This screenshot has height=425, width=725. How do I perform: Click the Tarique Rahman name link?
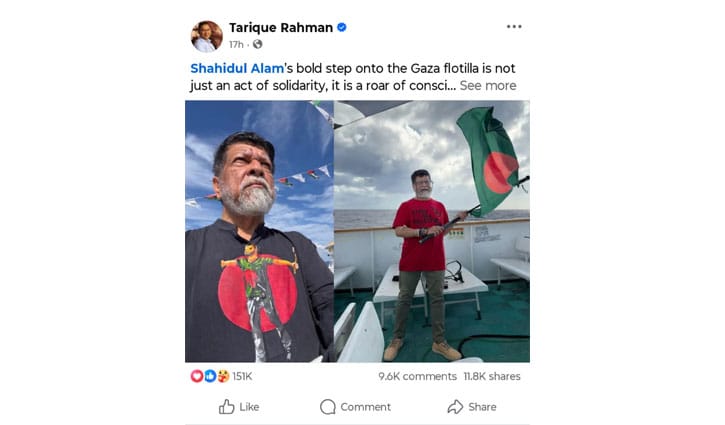tap(281, 28)
